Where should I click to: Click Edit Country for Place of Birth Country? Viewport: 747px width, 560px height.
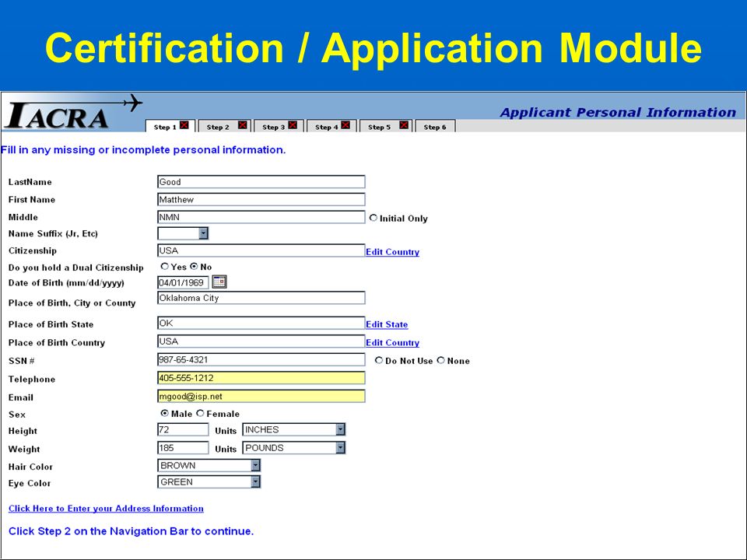click(x=392, y=342)
